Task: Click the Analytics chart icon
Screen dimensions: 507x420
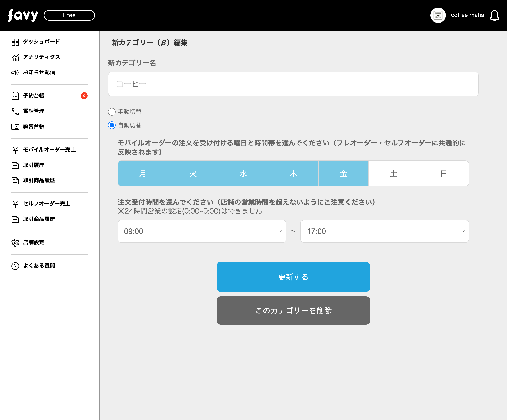Action: (x=15, y=57)
